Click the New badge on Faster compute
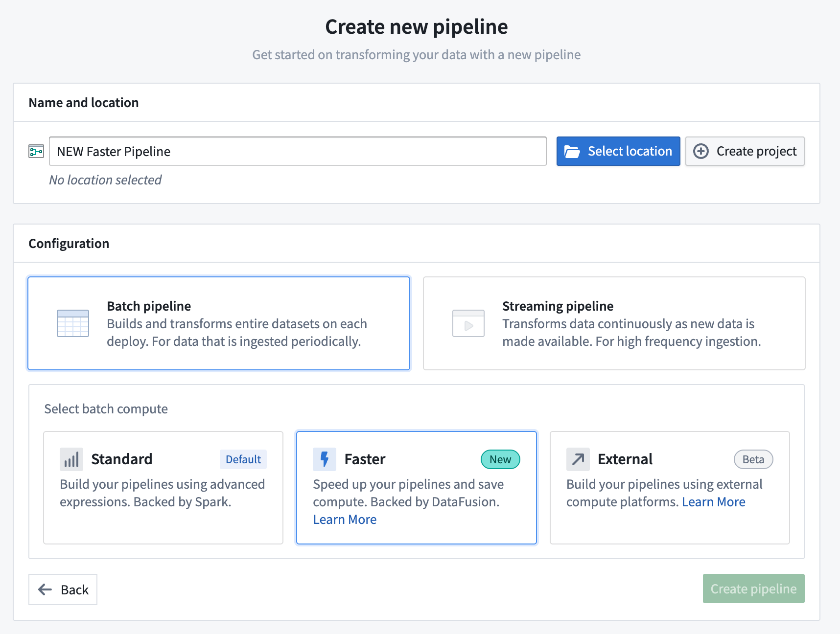Screen dimensions: 840x634 click(x=500, y=459)
